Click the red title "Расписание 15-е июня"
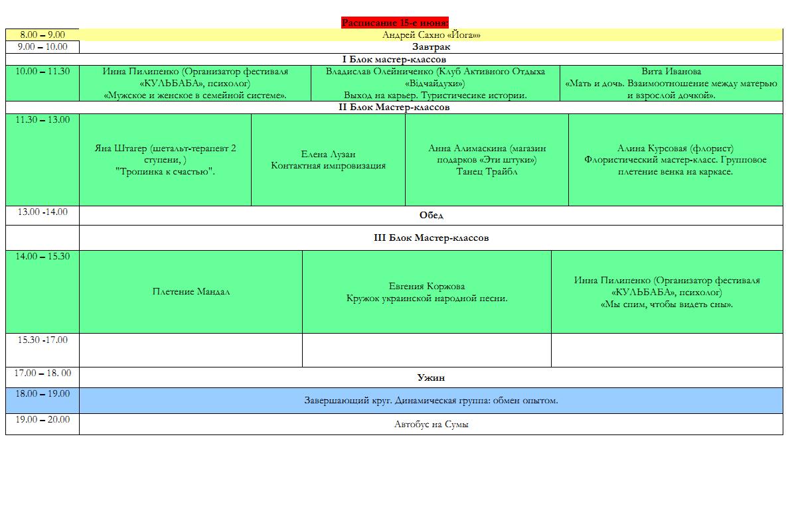The height and width of the screenshot is (532, 790). (x=395, y=23)
